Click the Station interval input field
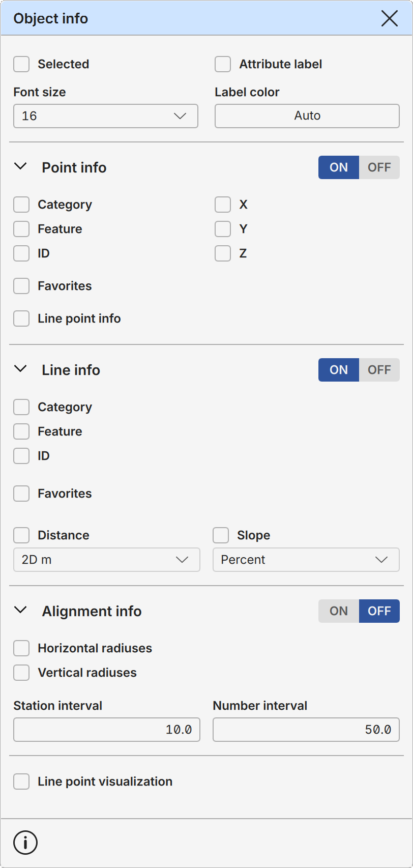413x868 pixels. (x=107, y=730)
